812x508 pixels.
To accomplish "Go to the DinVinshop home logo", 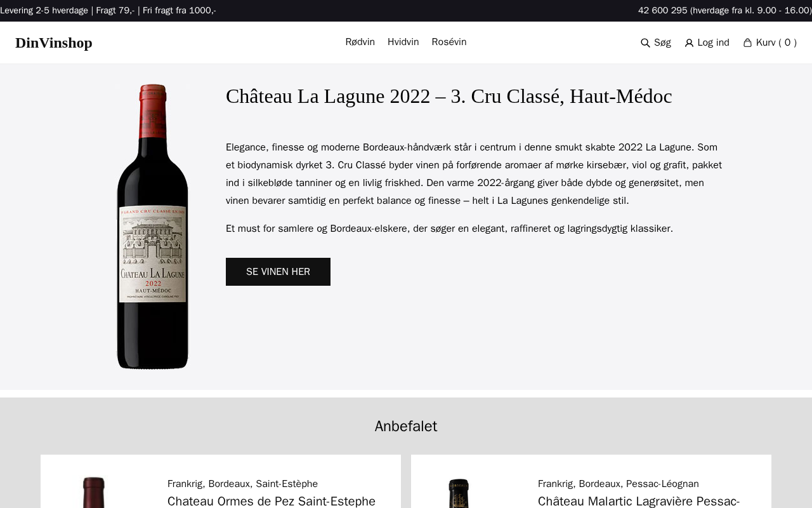I will pyautogui.click(x=54, y=43).
